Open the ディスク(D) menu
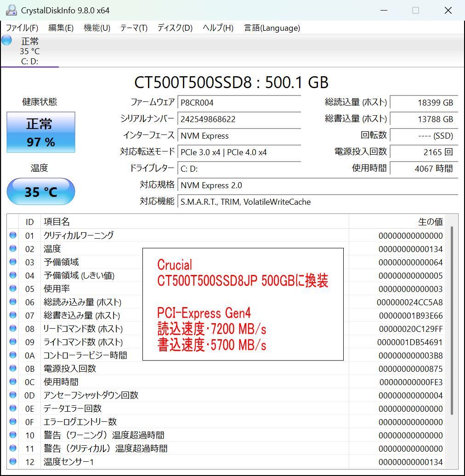Image resolution: width=465 pixels, height=476 pixels. point(175,28)
